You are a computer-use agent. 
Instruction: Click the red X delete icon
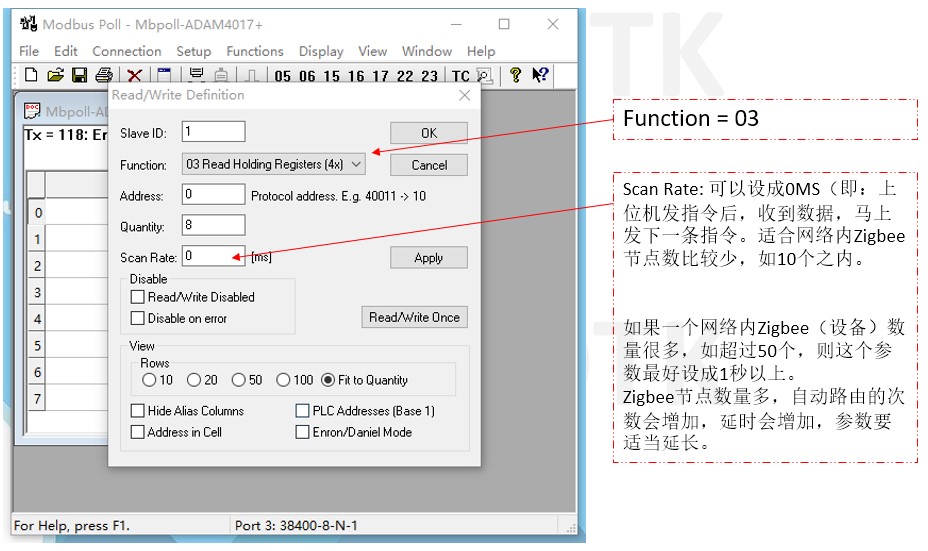(x=134, y=76)
